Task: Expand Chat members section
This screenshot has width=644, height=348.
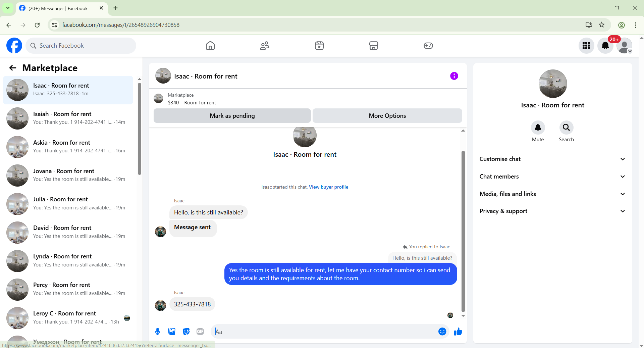Action: tap(552, 177)
